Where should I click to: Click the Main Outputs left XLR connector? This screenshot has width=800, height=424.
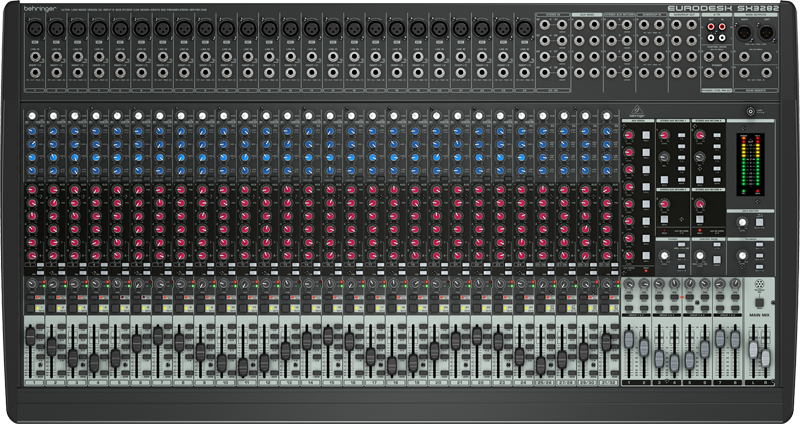(744, 34)
